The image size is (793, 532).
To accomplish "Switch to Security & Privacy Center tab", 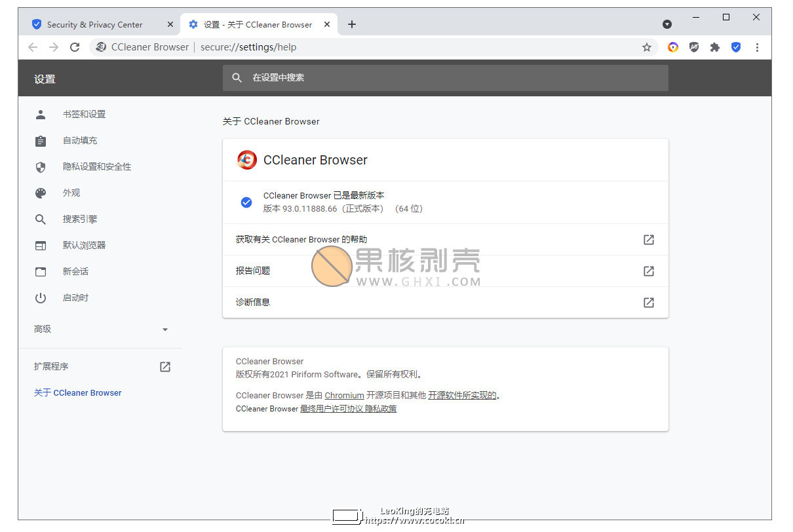I will 94,24.
